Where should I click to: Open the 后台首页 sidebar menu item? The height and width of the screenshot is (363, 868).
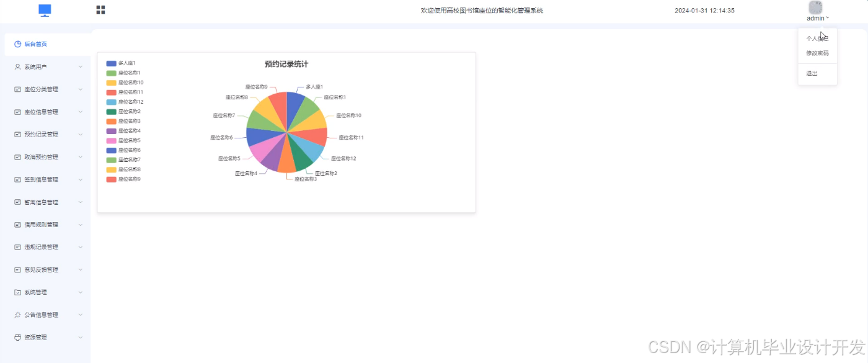click(x=47, y=44)
